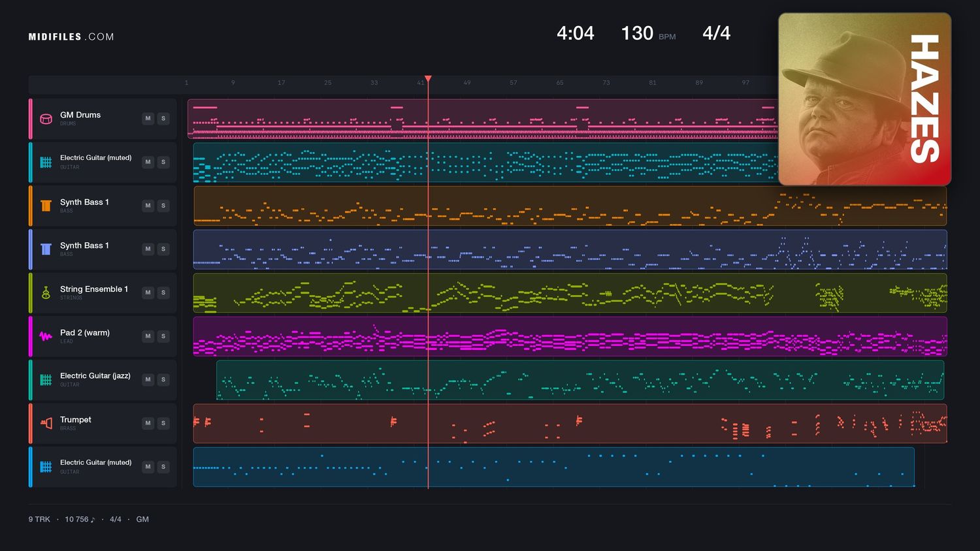Mute the Pad 2 (warm) track
Screen dimensions: 980x551
148,336
